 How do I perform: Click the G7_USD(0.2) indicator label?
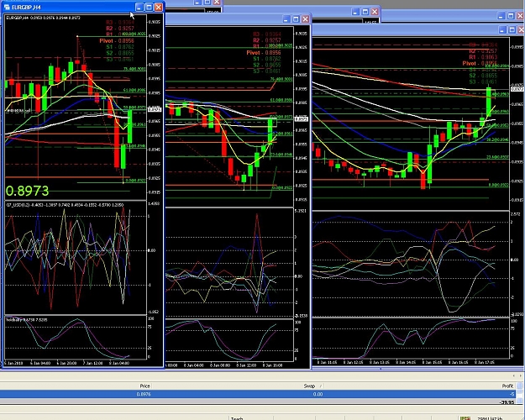pyautogui.click(x=18, y=205)
